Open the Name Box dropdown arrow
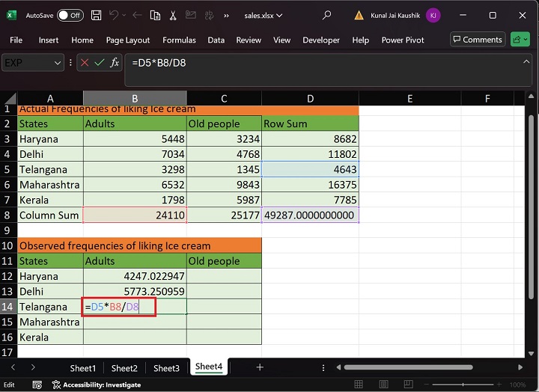Viewport: 539px width, 392px height. pos(58,64)
